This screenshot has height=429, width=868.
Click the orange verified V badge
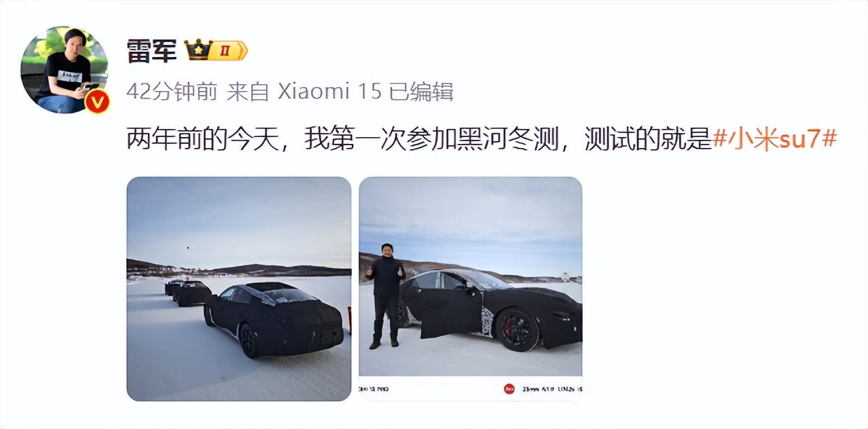(x=97, y=101)
